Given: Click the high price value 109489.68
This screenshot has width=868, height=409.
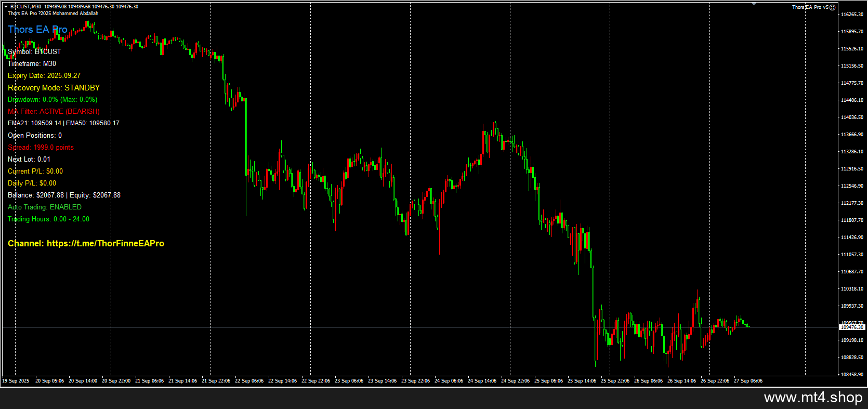Looking at the screenshot, I should click(80, 7).
